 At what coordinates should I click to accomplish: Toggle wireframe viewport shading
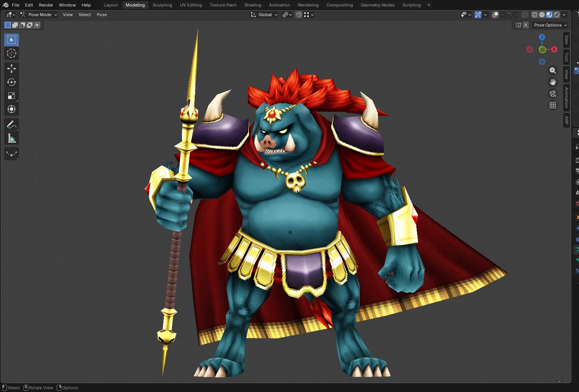point(535,14)
